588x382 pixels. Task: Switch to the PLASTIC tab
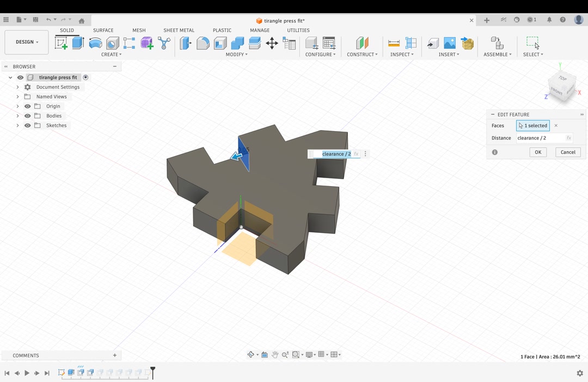point(222,30)
